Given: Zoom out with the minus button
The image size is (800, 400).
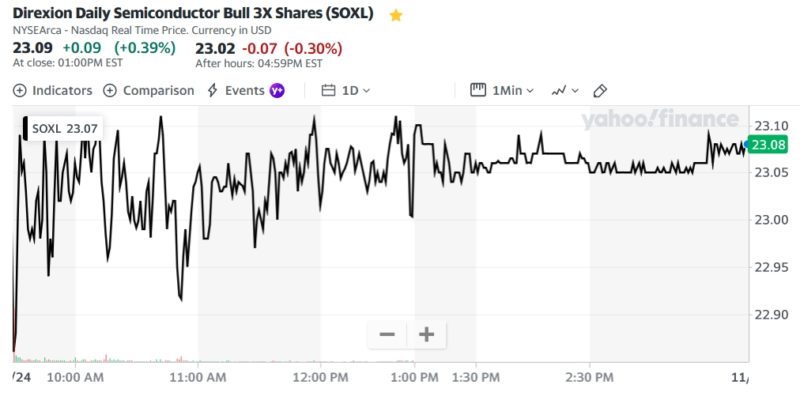Looking at the screenshot, I should point(387,334).
